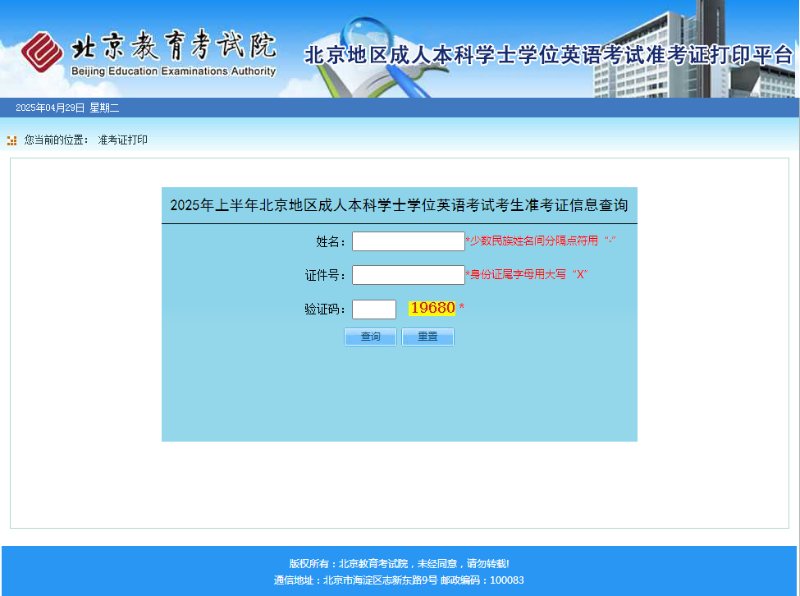Viewport: 800px width, 596px height.
Task: Click the footer copyright 版权所有 line
Action: 399,564
